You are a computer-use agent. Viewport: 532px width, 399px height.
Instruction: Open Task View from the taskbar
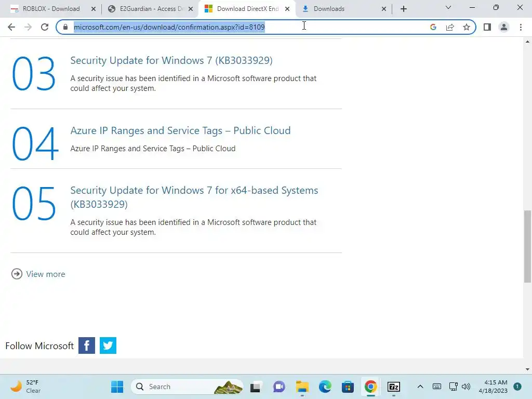(x=255, y=387)
